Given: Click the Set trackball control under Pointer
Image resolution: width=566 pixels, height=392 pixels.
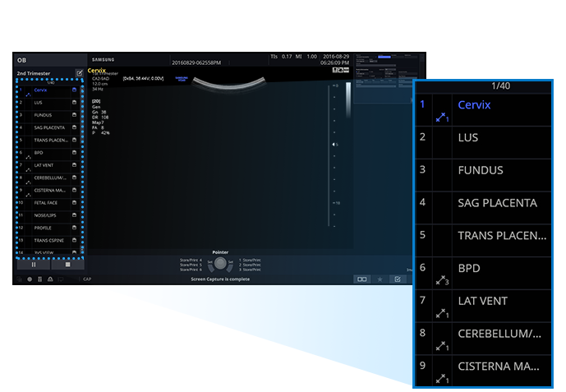Looking at the screenshot, I should [219, 263].
